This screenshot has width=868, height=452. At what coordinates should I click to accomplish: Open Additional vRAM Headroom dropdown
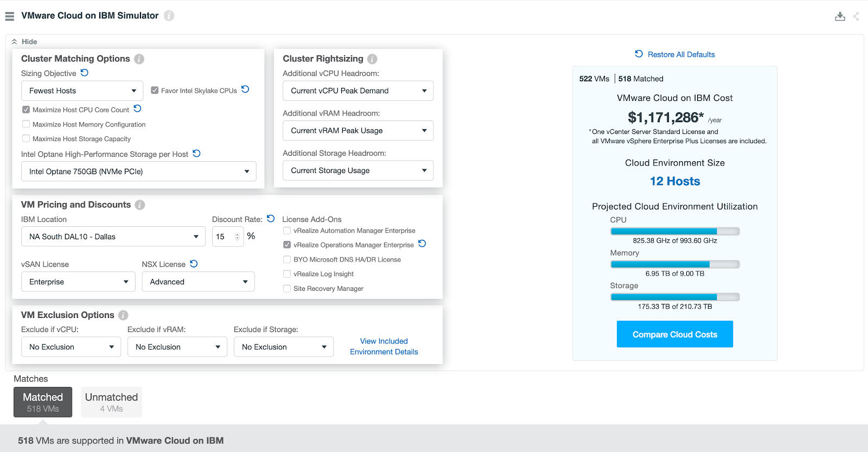(x=358, y=131)
